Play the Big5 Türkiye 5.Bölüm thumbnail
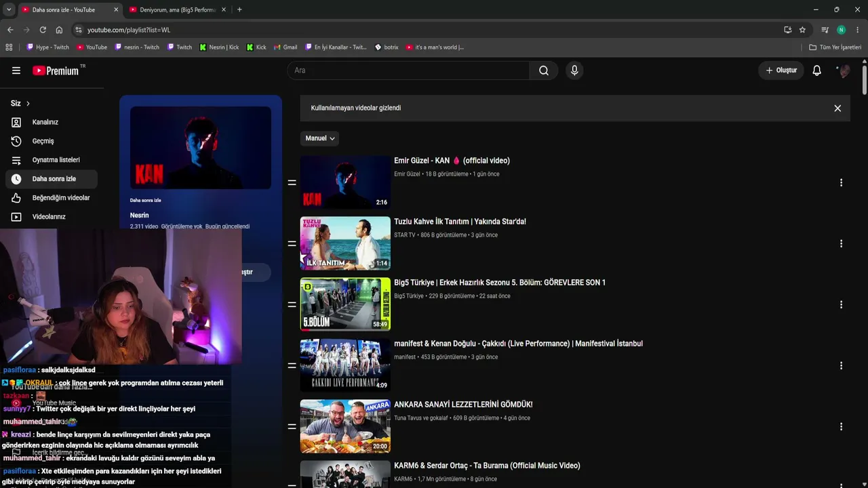Viewport: 868px width, 488px height. pos(345,304)
